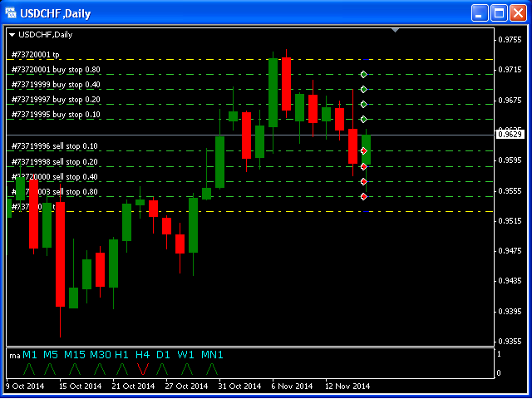The width and height of the screenshot is (532, 399).
Task: Click the MN1 timeframe label
Action: [212, 355]
